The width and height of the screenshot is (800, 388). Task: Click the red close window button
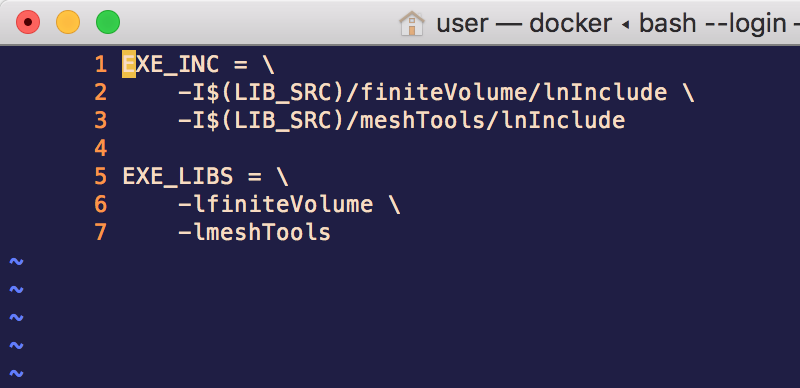point(28,23)
